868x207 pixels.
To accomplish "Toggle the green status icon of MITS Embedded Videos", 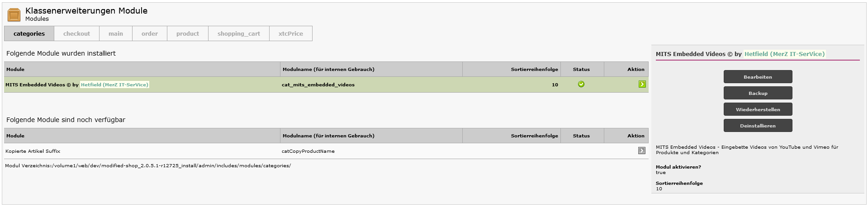I will pos(581,84).
